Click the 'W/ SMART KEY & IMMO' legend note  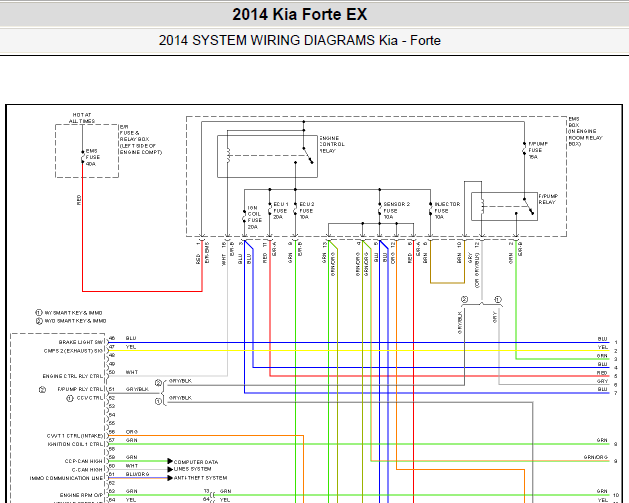coord(73,312)
